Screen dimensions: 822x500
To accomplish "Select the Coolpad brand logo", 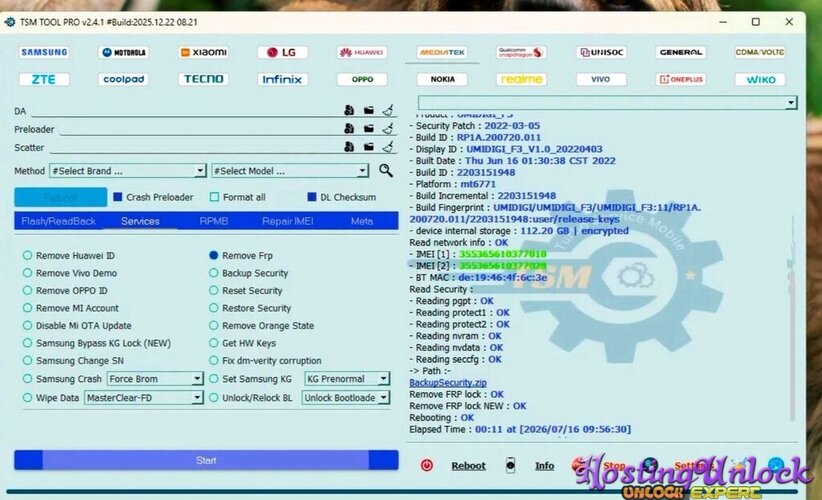I will click(x=124, y=79).
